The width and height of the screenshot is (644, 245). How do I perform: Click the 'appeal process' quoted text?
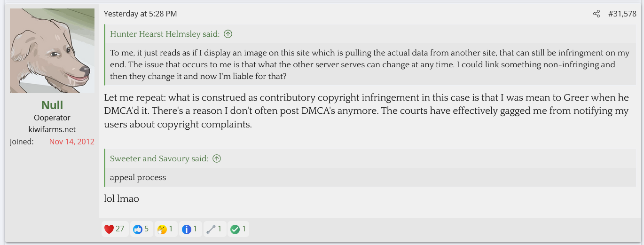point(138,177)
